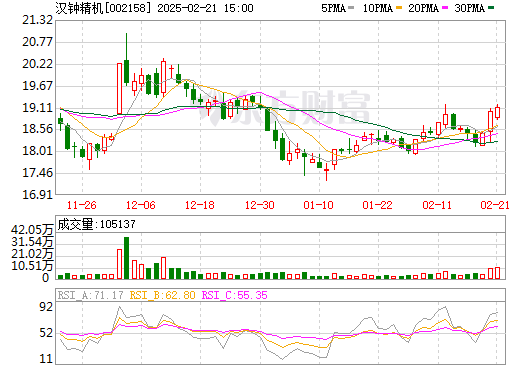Click the RSI_C:55.35 indicator label
The image size is (520, 365).
point(235,295)
